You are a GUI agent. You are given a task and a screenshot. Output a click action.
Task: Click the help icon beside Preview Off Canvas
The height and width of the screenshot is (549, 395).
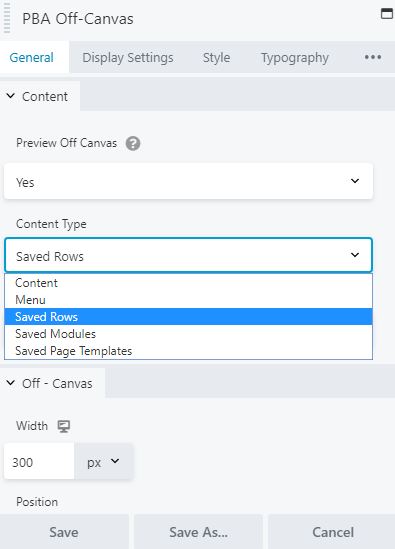133,144
